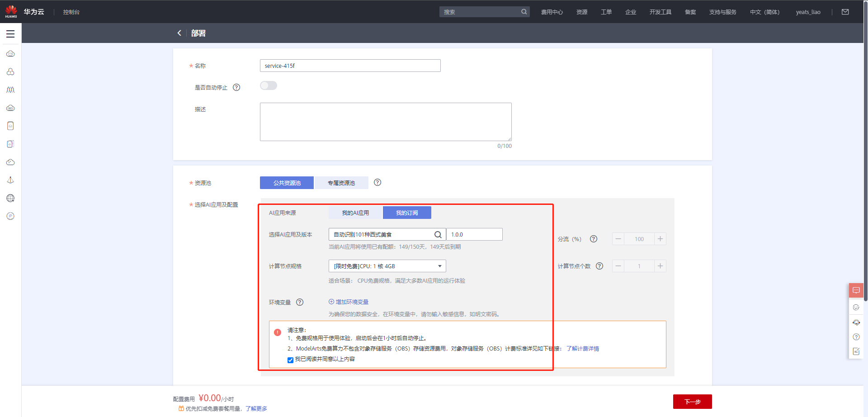The width and height of the screenshot is (868, 417).
Task: Go to 控制台 console link
Action: [71, 12]
